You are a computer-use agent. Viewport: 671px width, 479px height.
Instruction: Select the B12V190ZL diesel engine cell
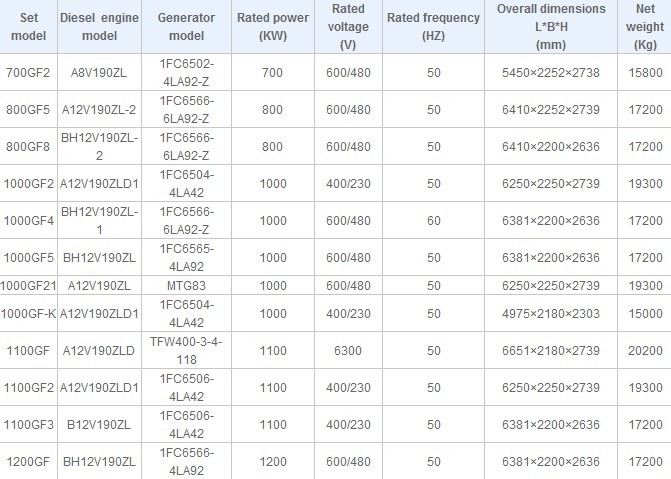pos(100,424)
